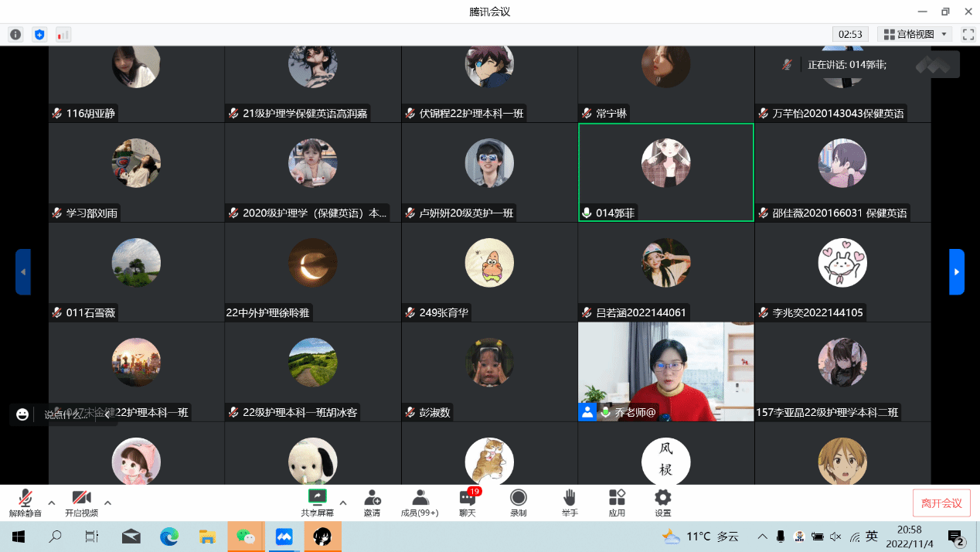980x552 pixels.
Task: Turn on camera with 开启视频
Action: 81,502
